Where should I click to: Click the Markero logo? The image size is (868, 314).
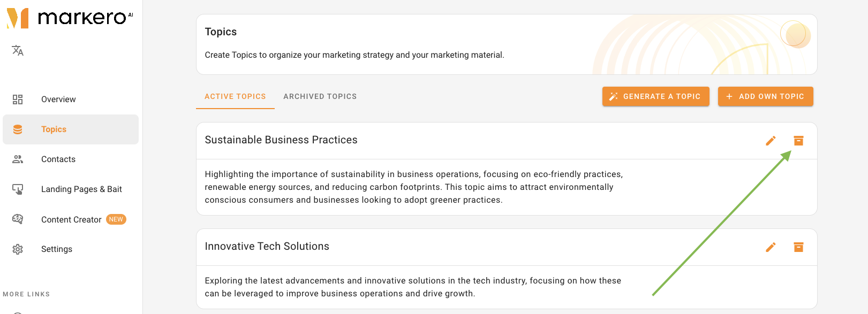pos(70,18)
